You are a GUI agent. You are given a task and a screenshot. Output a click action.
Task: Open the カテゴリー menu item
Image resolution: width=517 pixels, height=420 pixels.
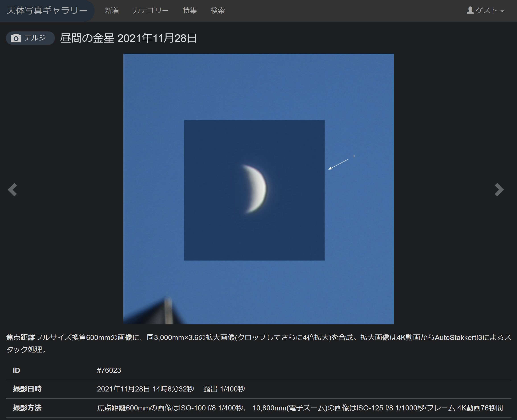150,11
